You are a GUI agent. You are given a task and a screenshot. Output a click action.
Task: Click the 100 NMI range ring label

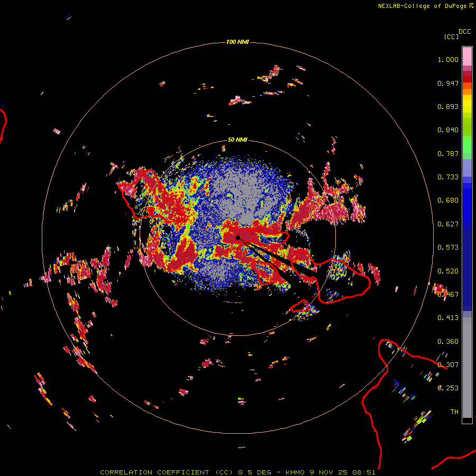click(237, 42)
